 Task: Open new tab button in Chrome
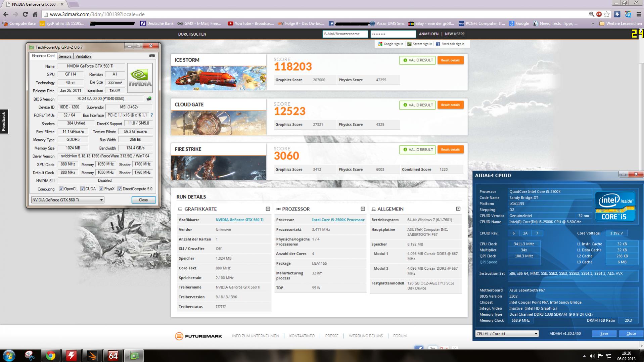click(x=74, y=4)
